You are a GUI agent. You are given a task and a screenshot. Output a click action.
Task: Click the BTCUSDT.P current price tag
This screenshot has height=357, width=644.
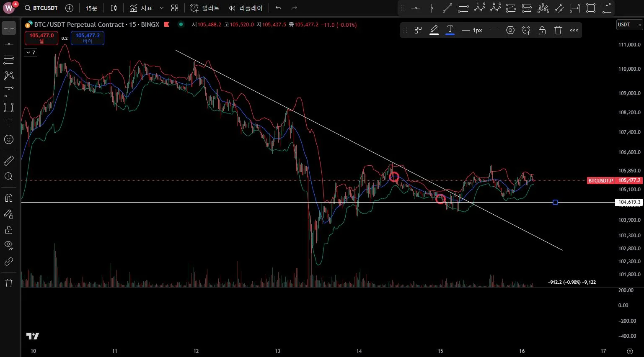click(x=600, y=181)
